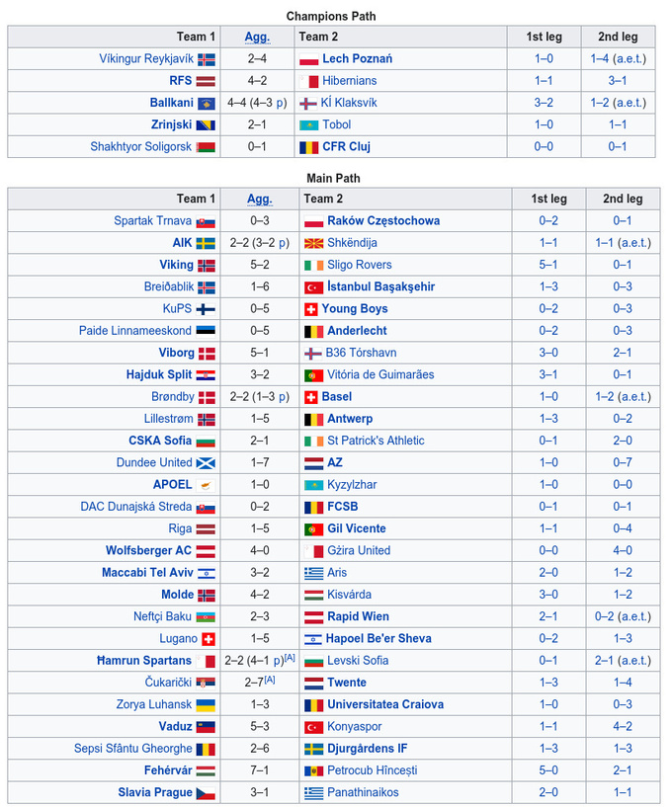Open the Universitatea Craiova team link
Screen dimensions: 672x807
[385, 705]
